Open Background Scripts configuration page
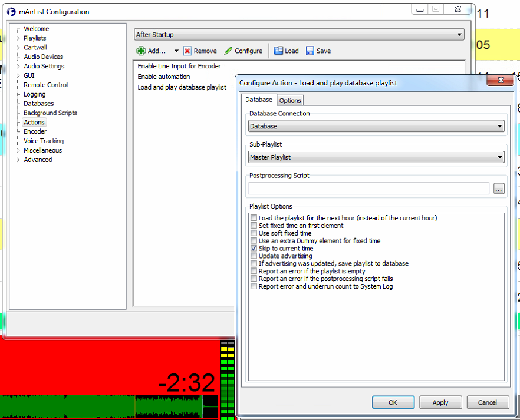 click(50, 113)
